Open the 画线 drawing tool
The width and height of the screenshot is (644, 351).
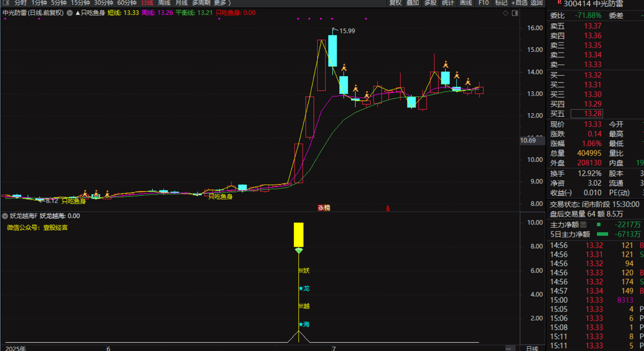pos(466,3)
